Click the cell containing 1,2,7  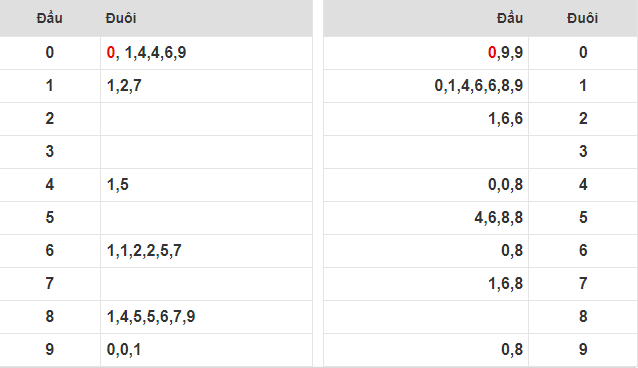tap(206, 86)
